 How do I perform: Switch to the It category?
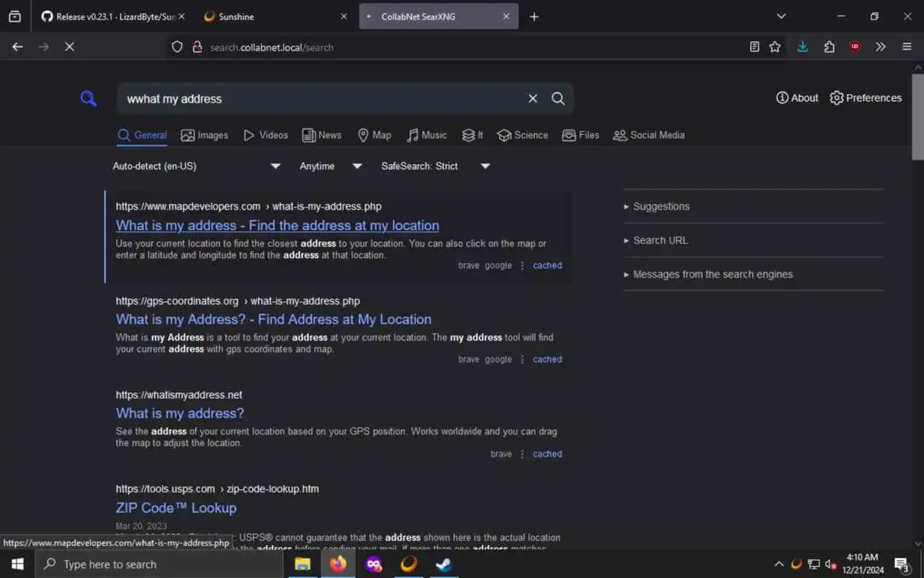473,135
